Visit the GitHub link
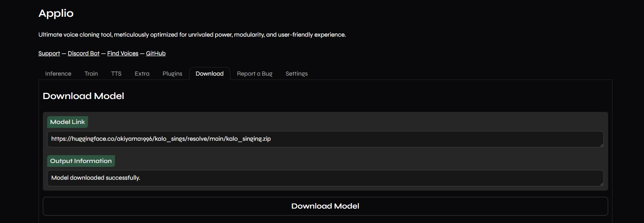This screenshot has height=223, width=644. coord(156,53)
